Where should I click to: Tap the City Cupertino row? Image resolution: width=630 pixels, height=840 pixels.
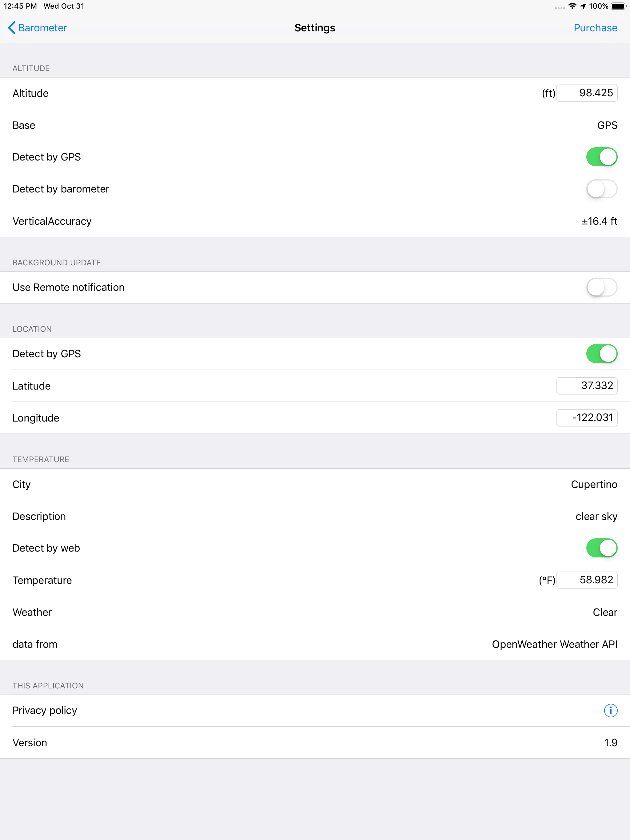click(x=315, y=485)
